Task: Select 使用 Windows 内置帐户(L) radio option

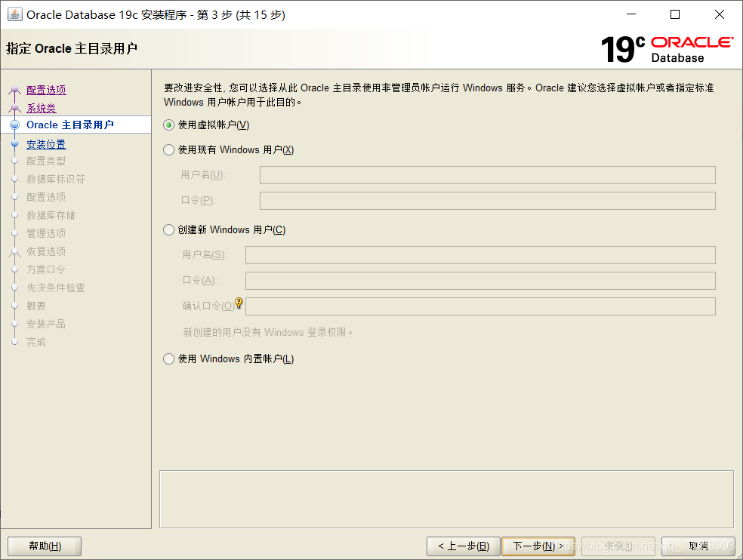Action: pos(168,359)
